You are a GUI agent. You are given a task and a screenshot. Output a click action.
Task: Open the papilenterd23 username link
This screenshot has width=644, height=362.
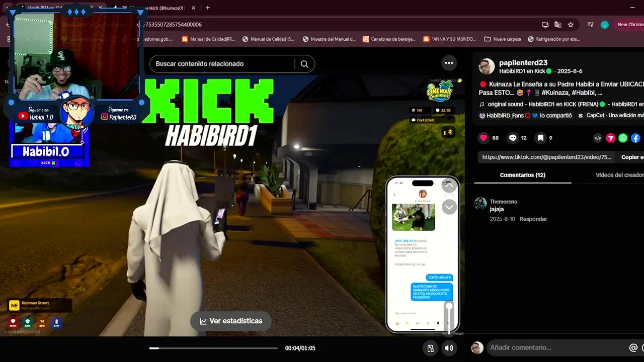click(523, 63)
